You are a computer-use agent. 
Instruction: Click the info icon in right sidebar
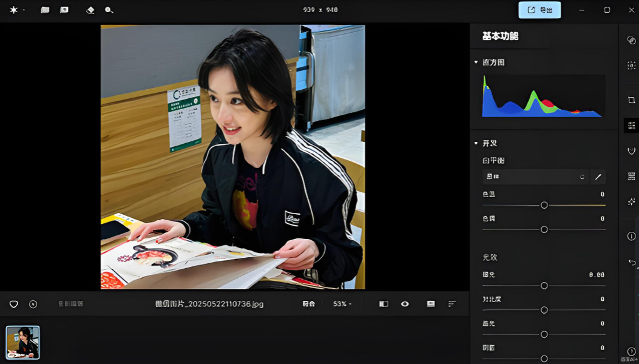[631, 236]
